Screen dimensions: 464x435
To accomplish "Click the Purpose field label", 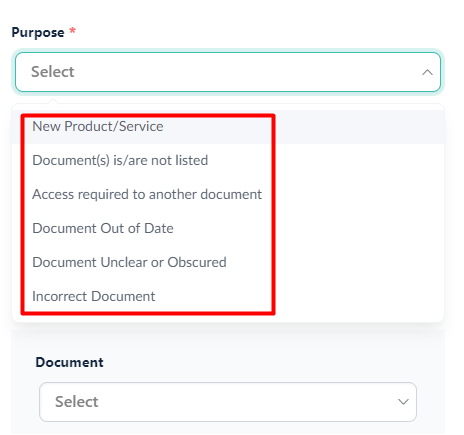I will [x=38, y=33].
